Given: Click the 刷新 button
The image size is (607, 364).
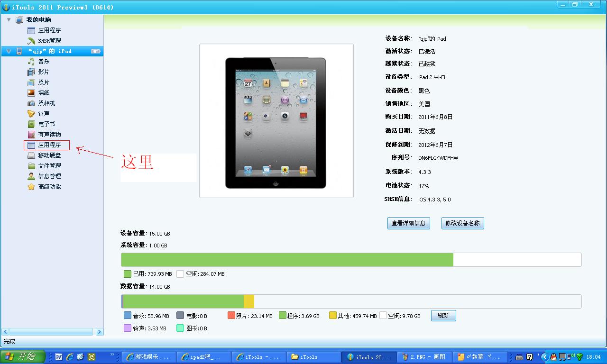Looking at the screenshot, I should [443, 316].
